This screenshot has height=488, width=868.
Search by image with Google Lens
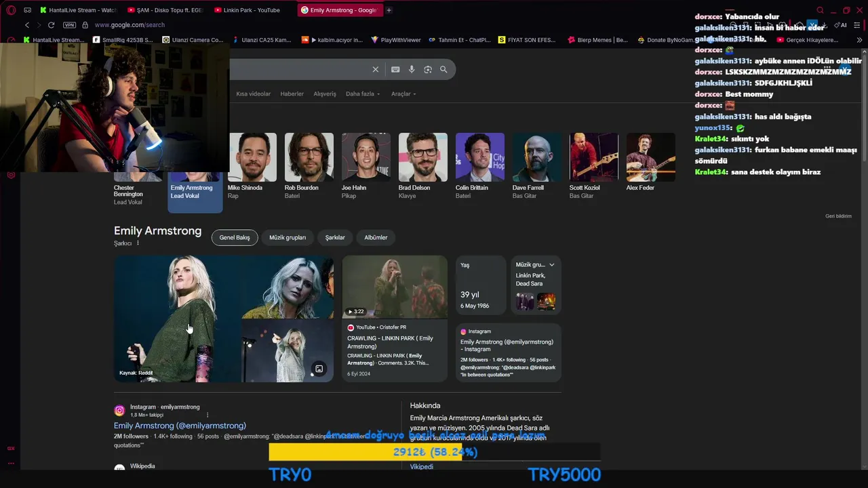coord(428,69)
